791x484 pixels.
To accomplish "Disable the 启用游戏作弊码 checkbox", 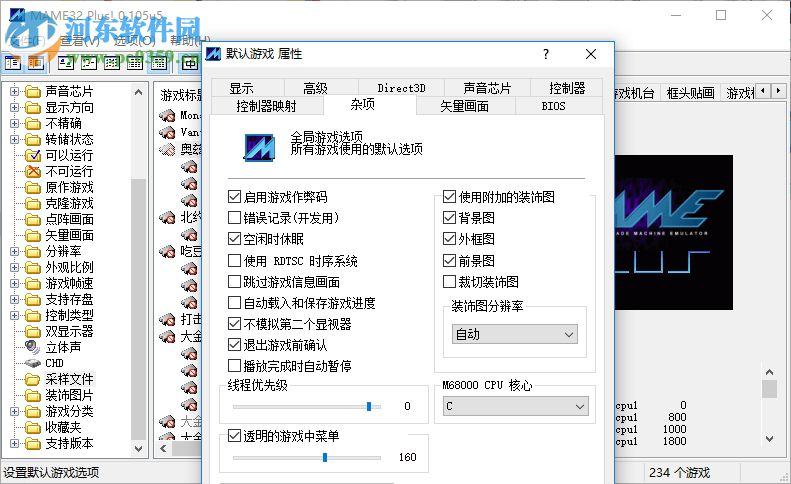I will click(234, 196).
